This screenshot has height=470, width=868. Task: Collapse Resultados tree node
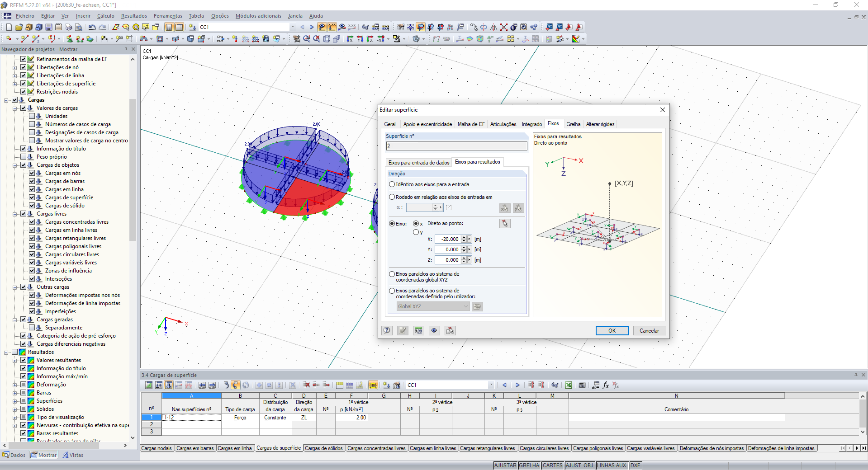pos(6,352)
